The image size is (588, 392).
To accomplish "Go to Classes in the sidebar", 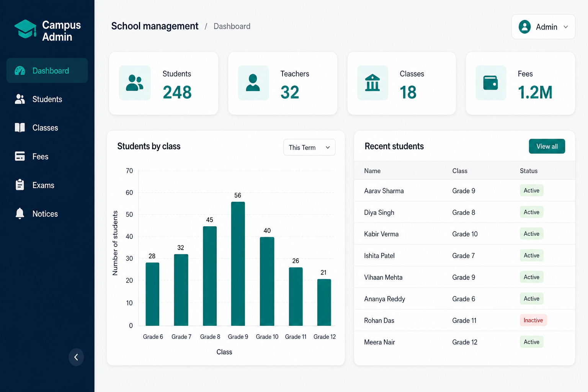I will point(47,128).
